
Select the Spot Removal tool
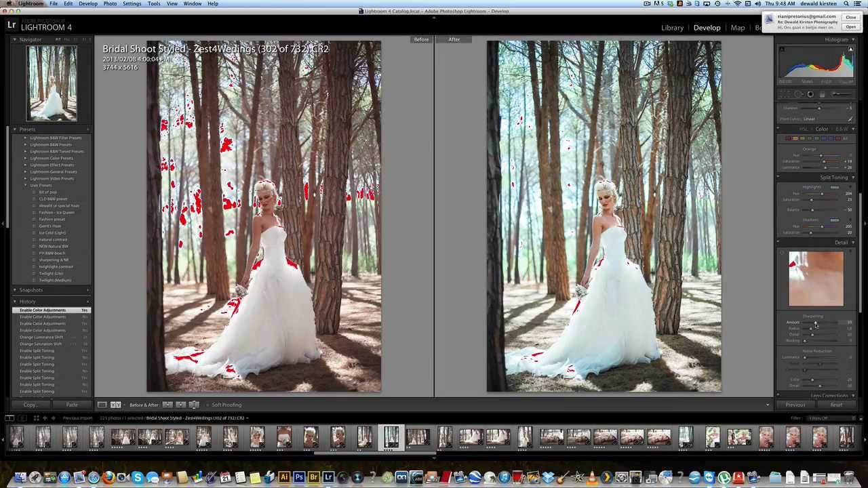pyautogui.click(x=798, y=94)
